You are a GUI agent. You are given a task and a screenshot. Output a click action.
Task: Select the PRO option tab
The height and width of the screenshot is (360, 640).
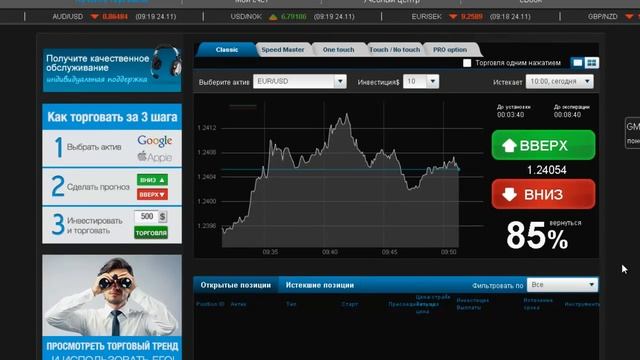pyautogui.click(x=450, y=49)
